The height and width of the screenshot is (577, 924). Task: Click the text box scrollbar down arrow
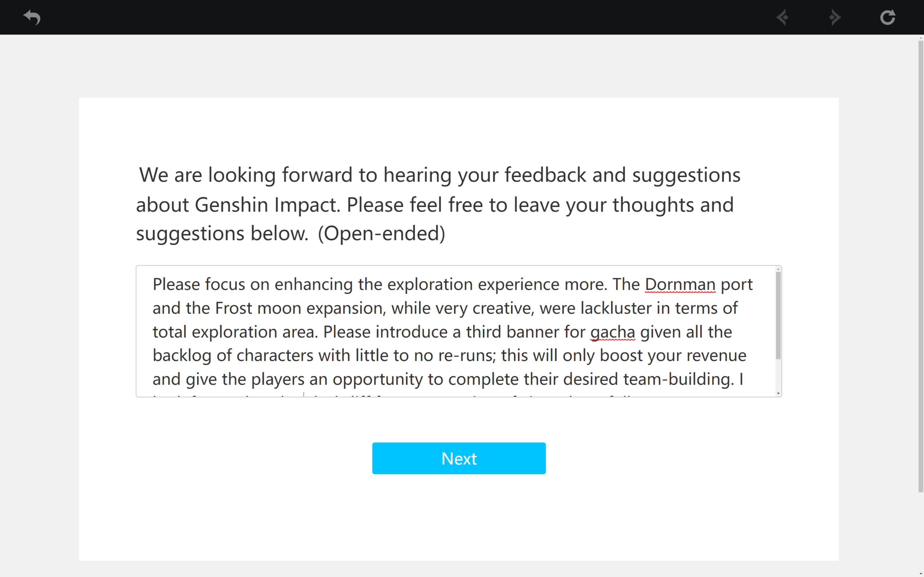point(778,393)
